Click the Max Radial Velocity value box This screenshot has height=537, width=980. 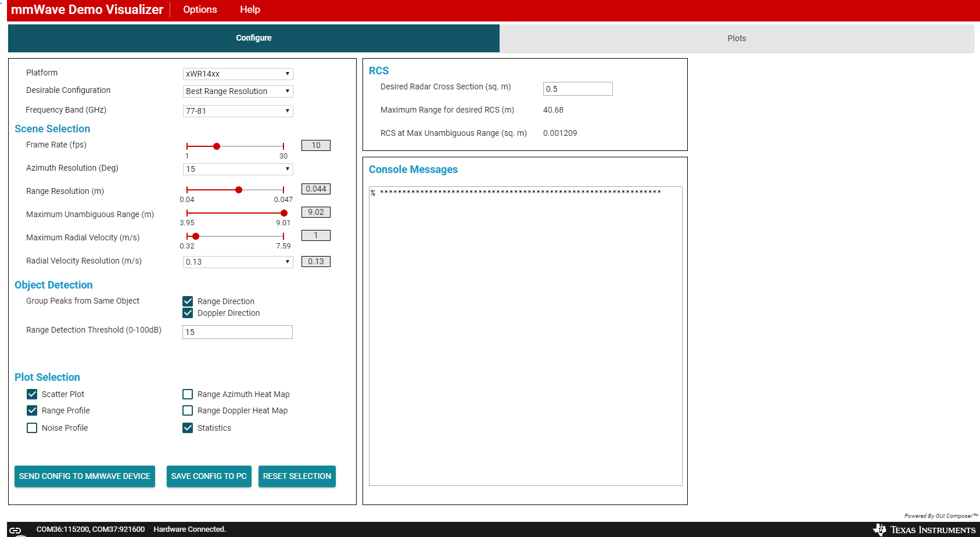click(316, 235)
